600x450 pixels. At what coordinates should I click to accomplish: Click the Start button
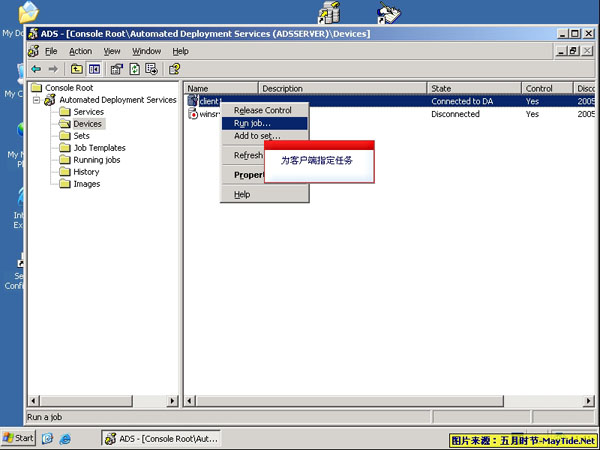click(x=19, y=438)
